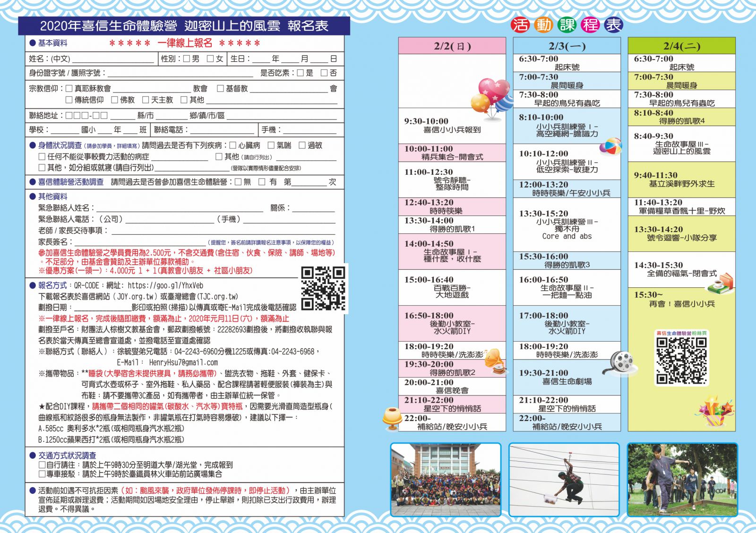Click the gramophone icon
The height and width of the screenshot is (533, 756).
(x=494, y=362)
